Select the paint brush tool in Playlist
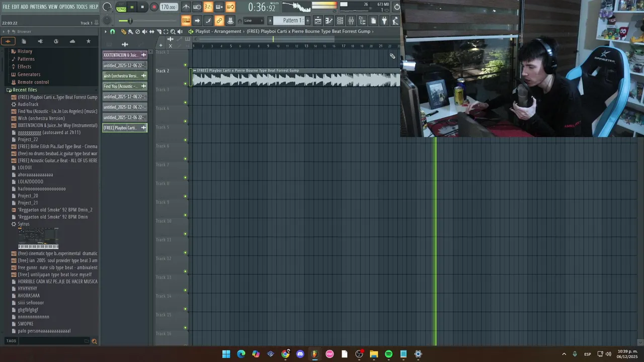Viewport: 644px width, 362px height. [130, 32]
